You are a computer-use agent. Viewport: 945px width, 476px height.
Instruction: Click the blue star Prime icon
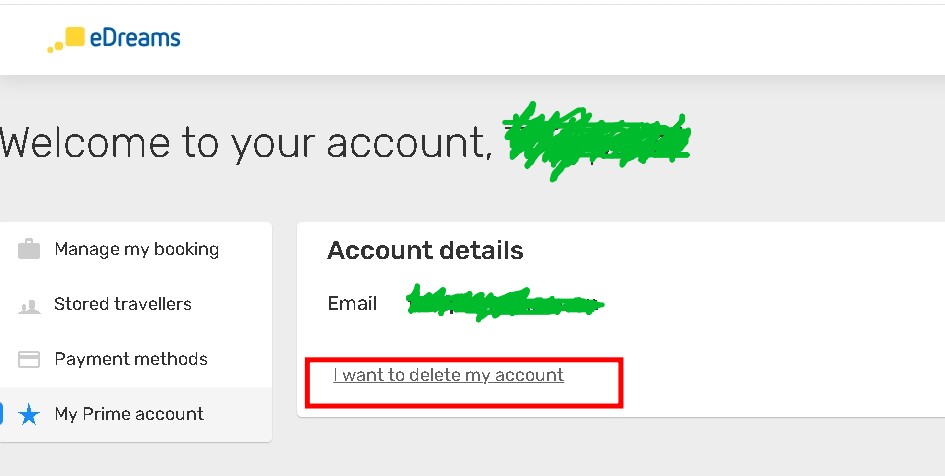29,415
